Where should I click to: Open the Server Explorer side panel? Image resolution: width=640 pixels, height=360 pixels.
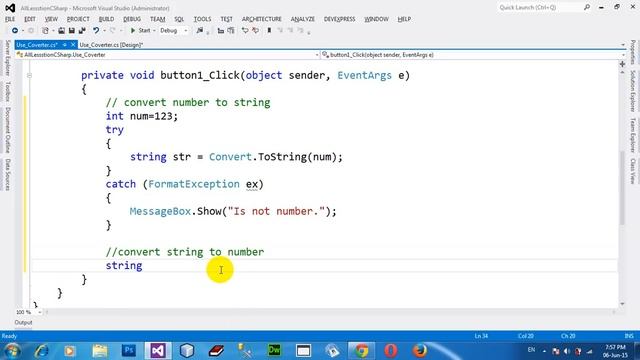(7, 58)
